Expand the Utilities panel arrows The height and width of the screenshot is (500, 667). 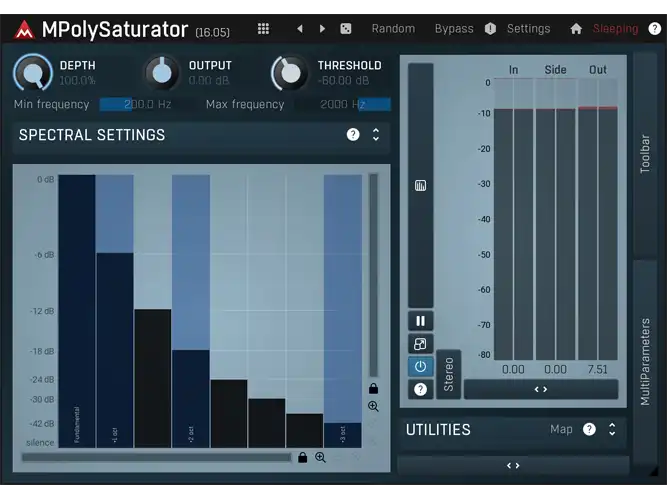tap(612, 429)
